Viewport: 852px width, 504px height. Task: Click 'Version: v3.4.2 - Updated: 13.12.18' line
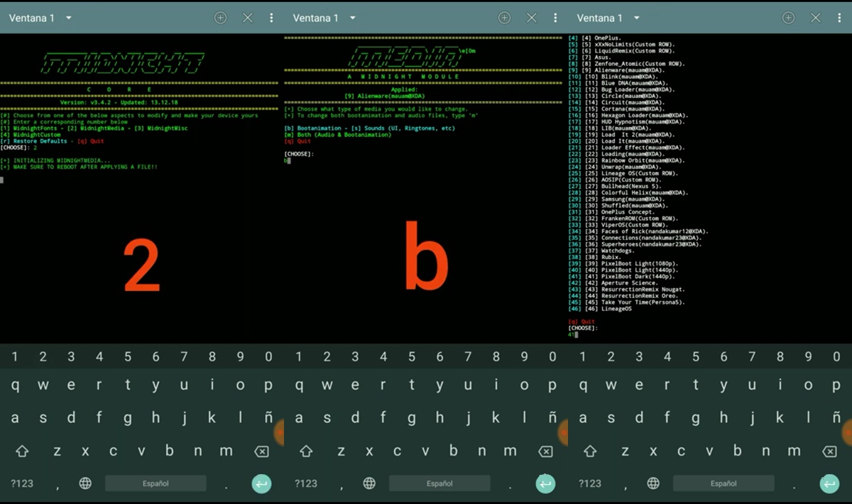[119, 103]
